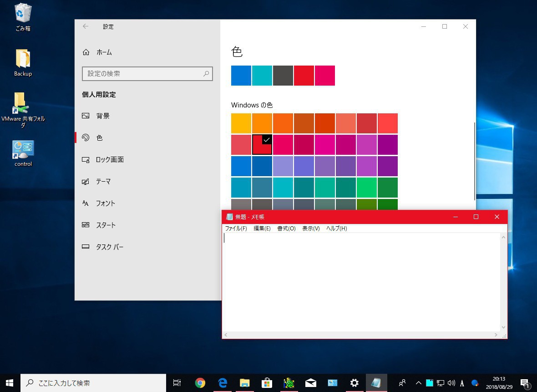Click the Mail app taskbar icon

coord(311,383)
